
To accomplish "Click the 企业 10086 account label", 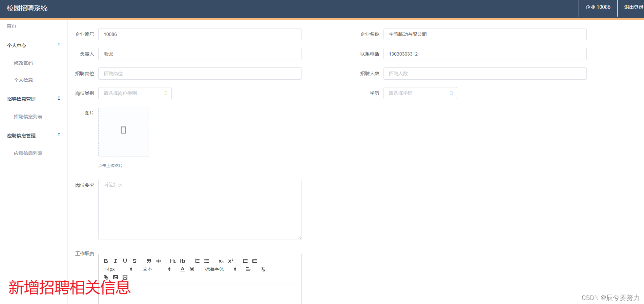I will pyautogui.click(x=598, y=7).
